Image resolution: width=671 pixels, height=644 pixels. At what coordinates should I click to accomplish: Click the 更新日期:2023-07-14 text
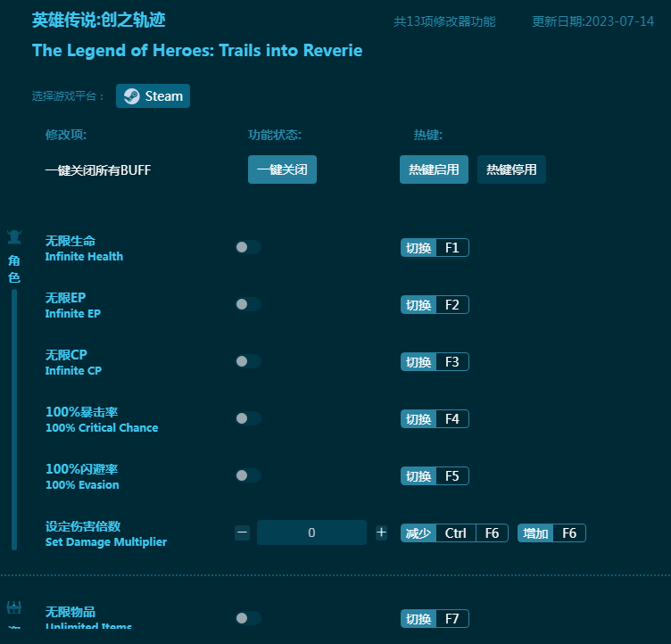[x=592, y=21]
